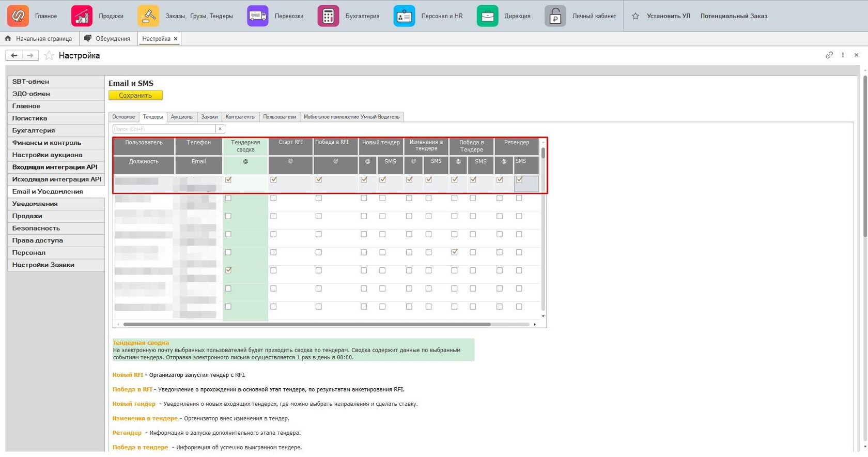This screenshot has height=457, width=868.
Task: Click the table's horizontal scrollbar
Action: pos(307,324)
